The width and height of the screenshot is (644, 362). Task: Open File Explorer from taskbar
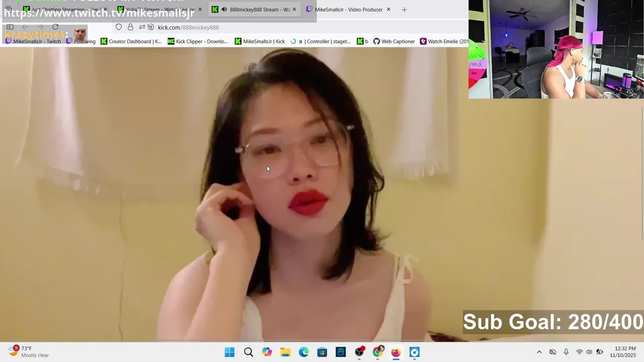tap(285, 352)
